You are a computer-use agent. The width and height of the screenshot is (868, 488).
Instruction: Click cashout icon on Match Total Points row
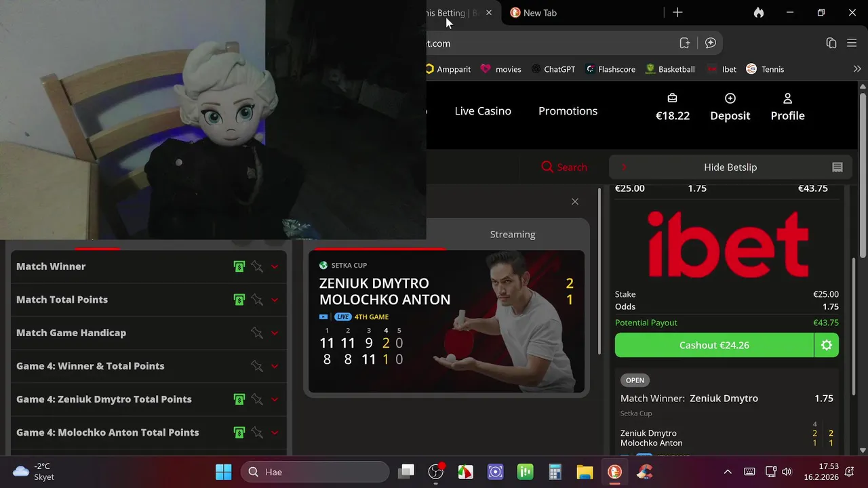[x=239, y=300]
